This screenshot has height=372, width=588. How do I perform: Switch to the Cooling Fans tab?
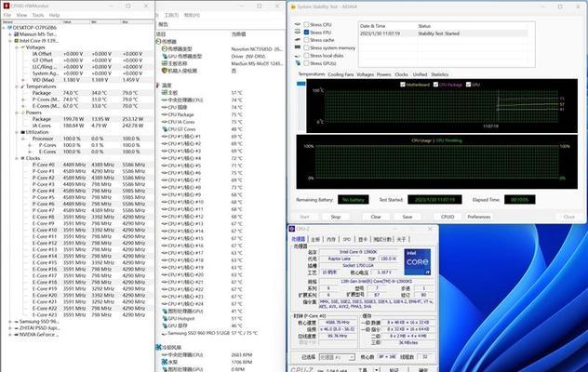click(341, 74)
